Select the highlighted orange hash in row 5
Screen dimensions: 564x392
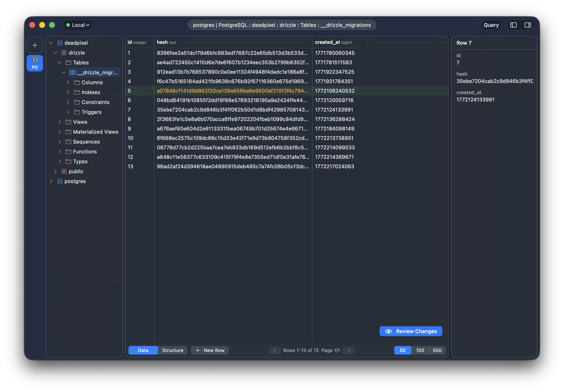click(232, 91)
